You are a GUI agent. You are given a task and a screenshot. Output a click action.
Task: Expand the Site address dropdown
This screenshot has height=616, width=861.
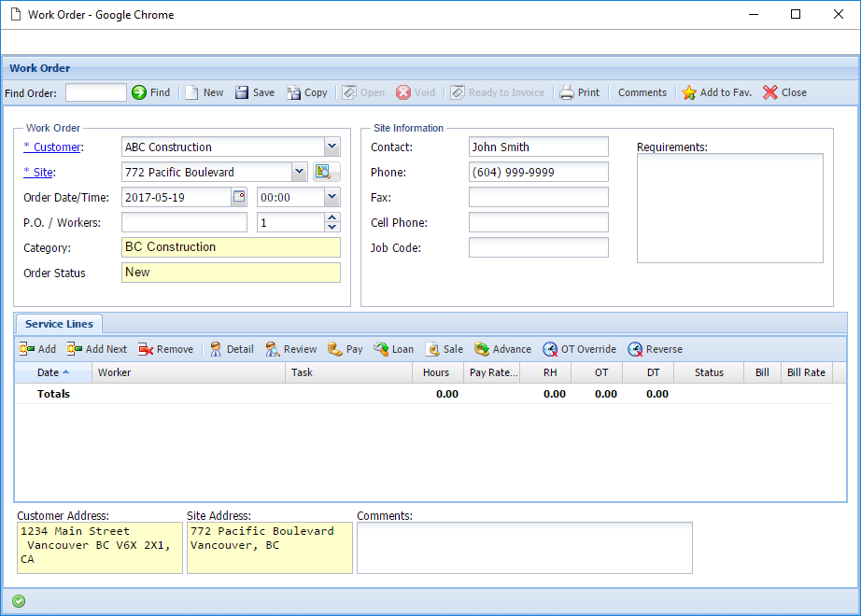point(300,172)
